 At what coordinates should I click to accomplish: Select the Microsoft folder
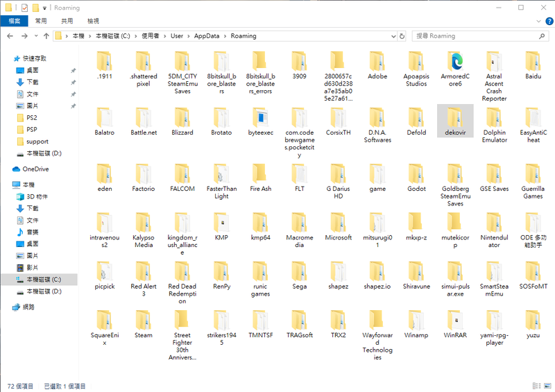[x=339, y=227]
